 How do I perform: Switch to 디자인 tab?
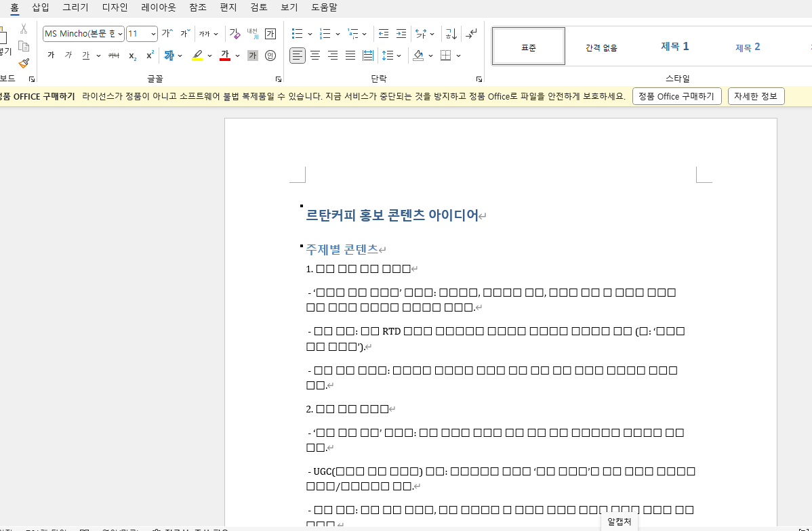(x=115, y=7)
